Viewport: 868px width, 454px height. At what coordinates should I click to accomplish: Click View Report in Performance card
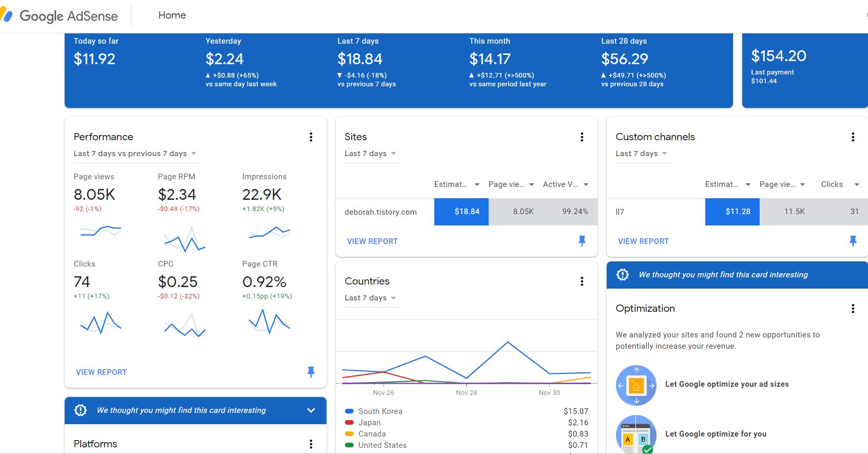(101, 372)
